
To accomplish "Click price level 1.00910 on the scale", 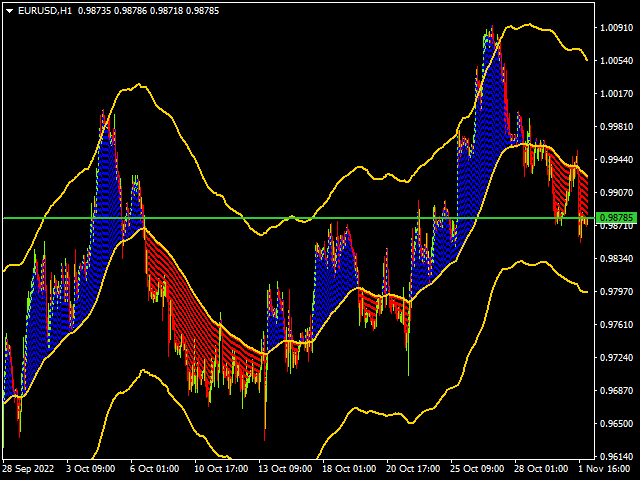I will click(x=616, y=28).
